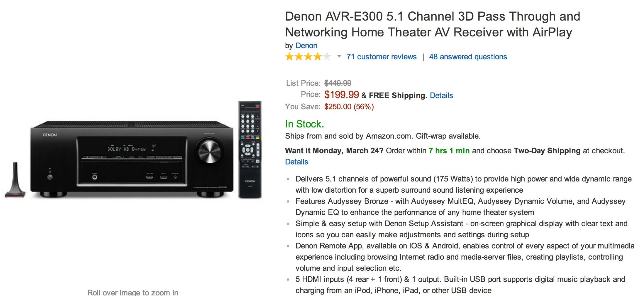644x296 pixels.
Task: Open the 71 customer reviews link
Action: [x=381, y=57]
